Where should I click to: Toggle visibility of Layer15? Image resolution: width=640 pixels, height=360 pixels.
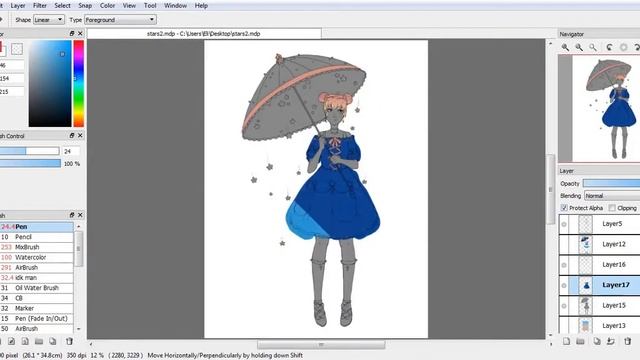point(564,306)
